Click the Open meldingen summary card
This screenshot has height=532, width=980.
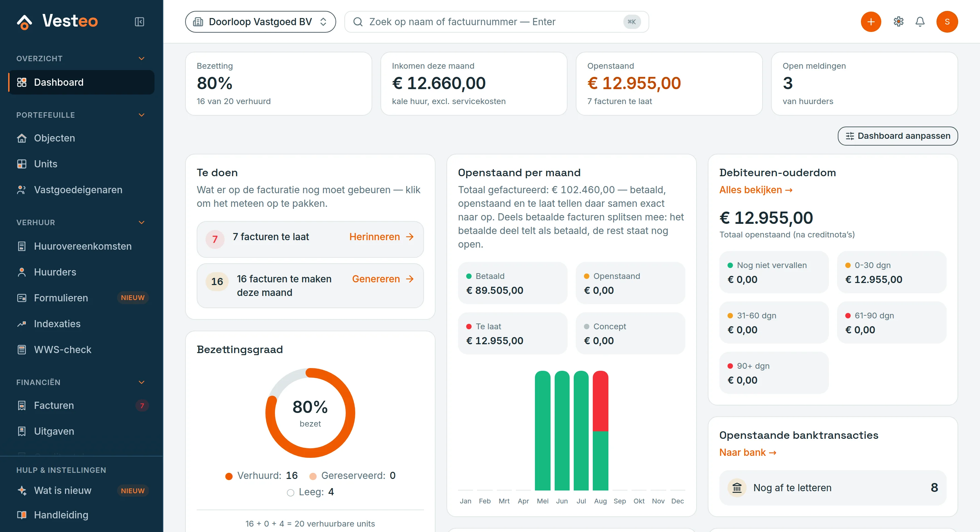coord(864,84)
